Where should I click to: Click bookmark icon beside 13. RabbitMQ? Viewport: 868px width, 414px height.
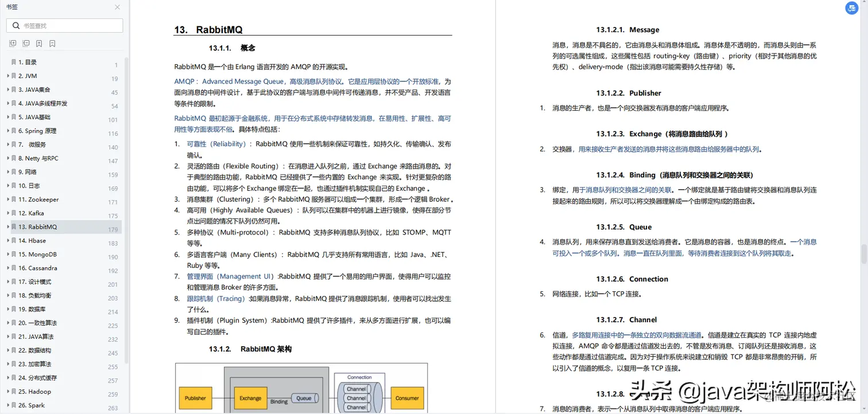(14, 227)
